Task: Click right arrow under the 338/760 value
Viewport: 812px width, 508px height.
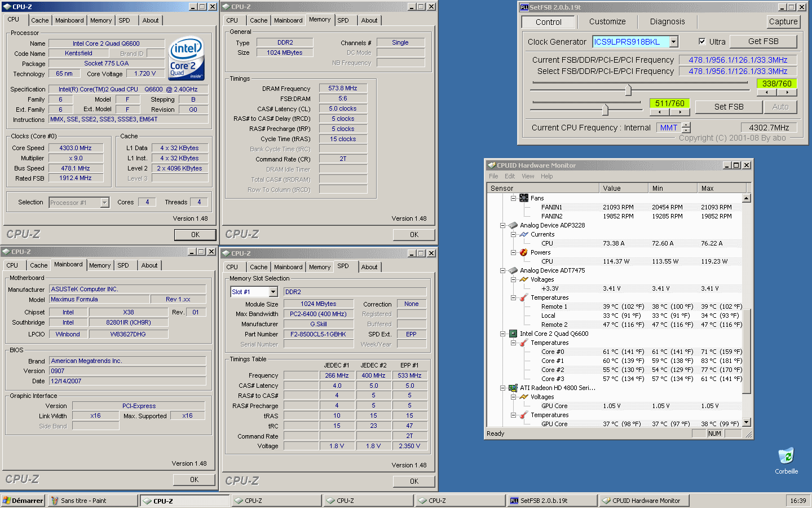Action: (x=787, y=92)
